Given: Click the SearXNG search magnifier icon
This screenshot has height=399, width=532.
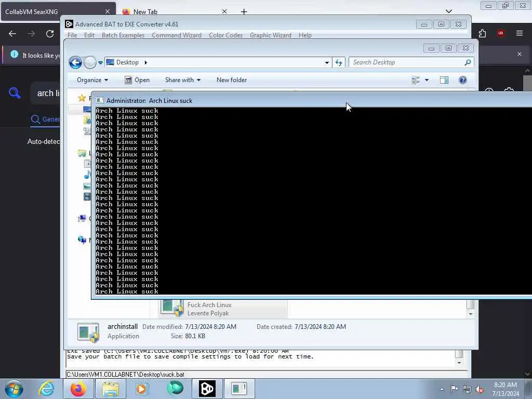Looking at the screenshot, I should tap(15, 92).
